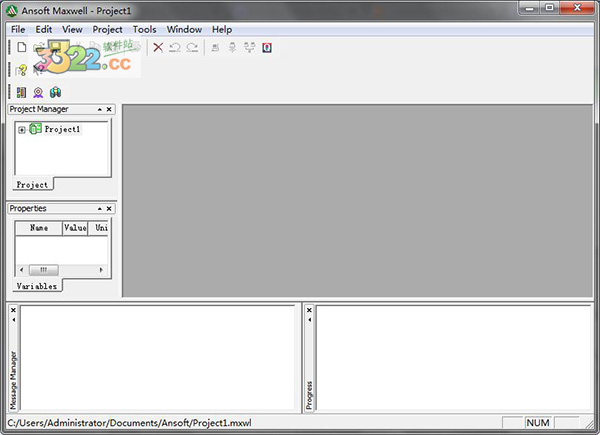Viewport: 600px width, 435px height.
Task: Click the Validate design icon after Redo
Action: 215,47
